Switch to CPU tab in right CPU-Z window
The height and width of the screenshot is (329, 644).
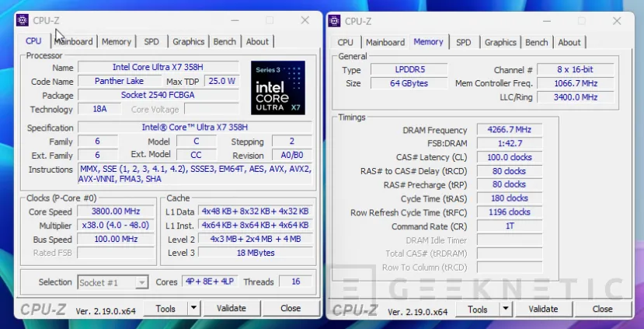point(346,42)
